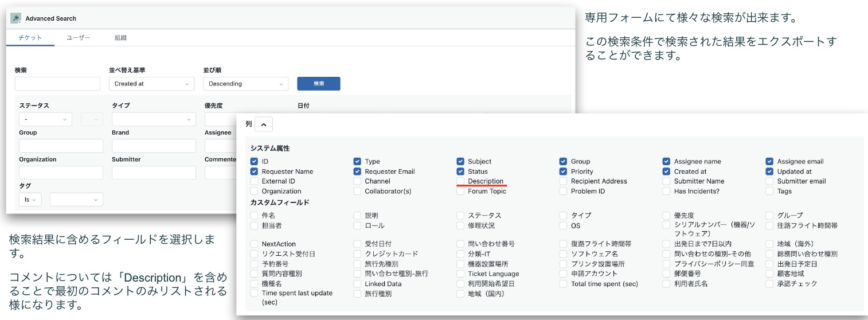Click the 検索 text input field

[57, 84]
